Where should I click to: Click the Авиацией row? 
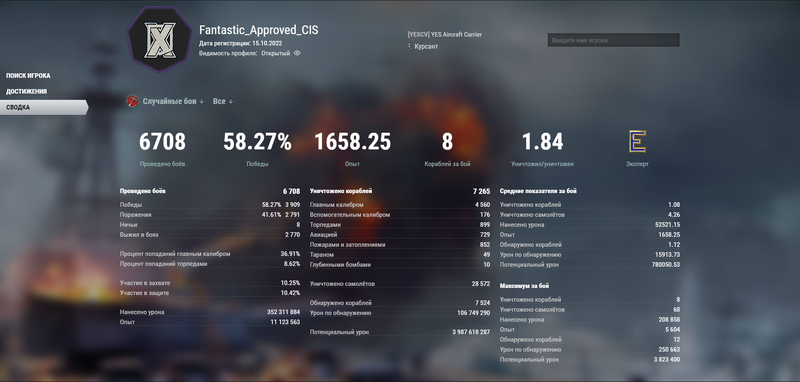400,235
